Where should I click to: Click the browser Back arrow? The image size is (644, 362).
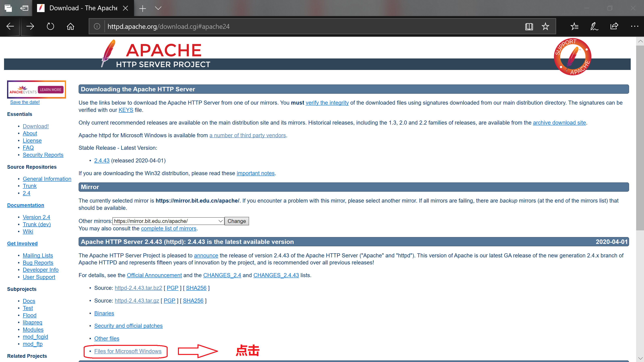pos(10,26)
